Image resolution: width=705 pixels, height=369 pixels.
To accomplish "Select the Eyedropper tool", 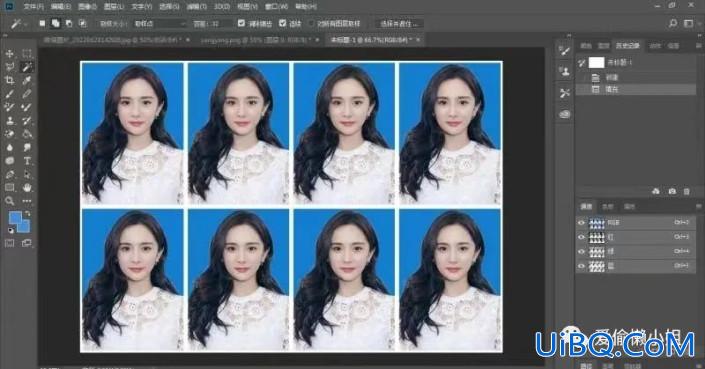I will click(27, 80).
